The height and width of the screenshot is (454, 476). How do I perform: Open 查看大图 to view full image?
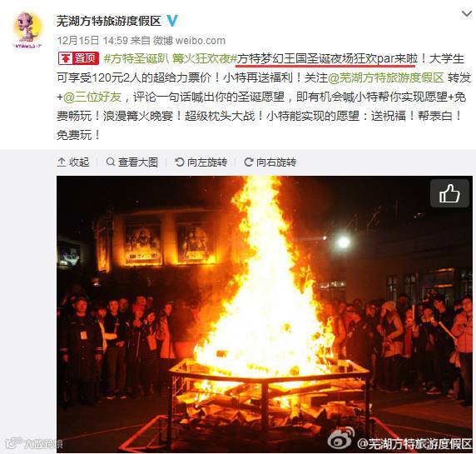132,162
